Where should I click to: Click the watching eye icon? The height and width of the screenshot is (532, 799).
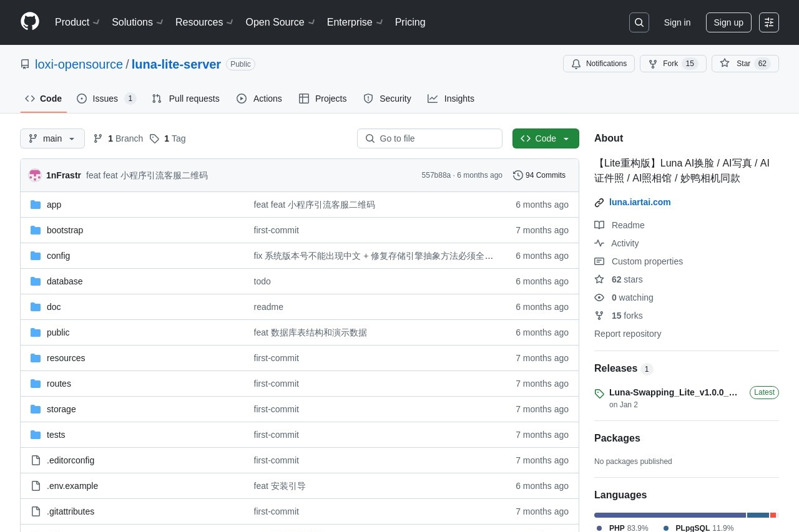tap(599, 297)
